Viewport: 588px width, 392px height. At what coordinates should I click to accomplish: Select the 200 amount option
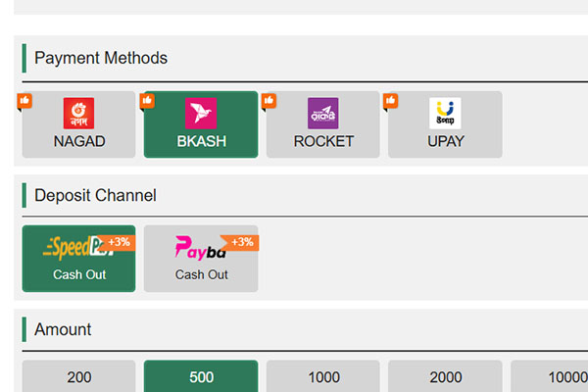(78, 377)
